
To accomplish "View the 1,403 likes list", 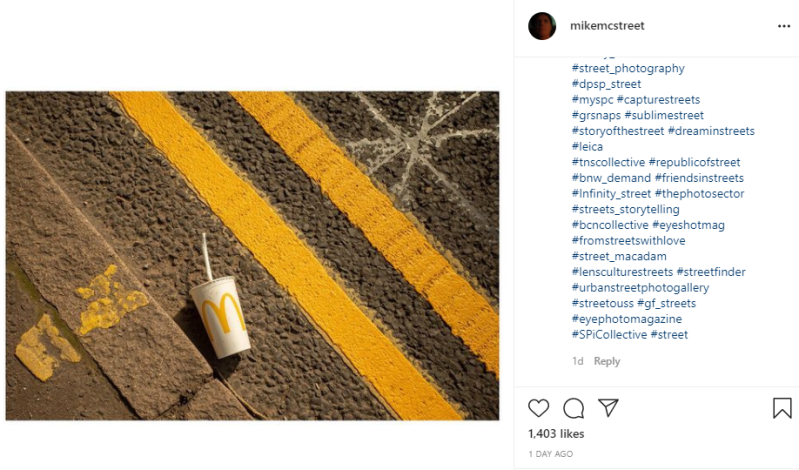I will 556,434.
